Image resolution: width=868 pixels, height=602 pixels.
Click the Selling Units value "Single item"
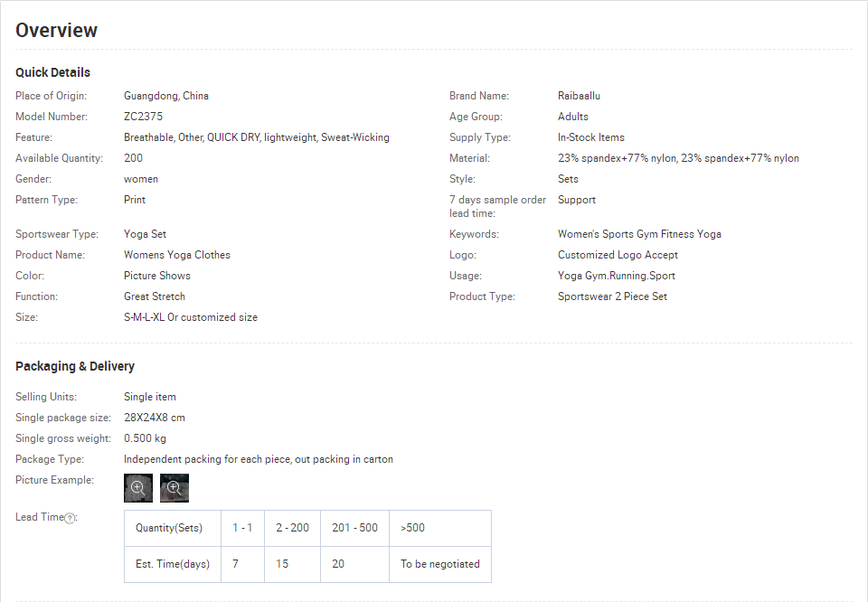coord(150,397)
